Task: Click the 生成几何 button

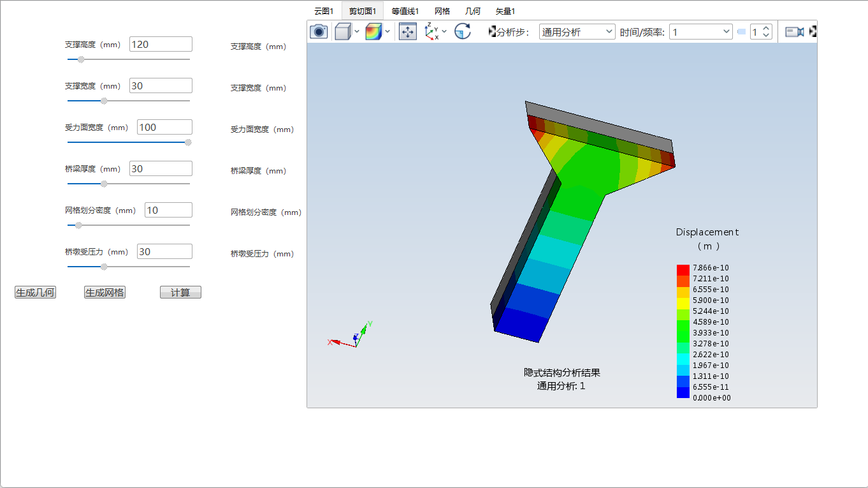Action: (x=35, y=292)
